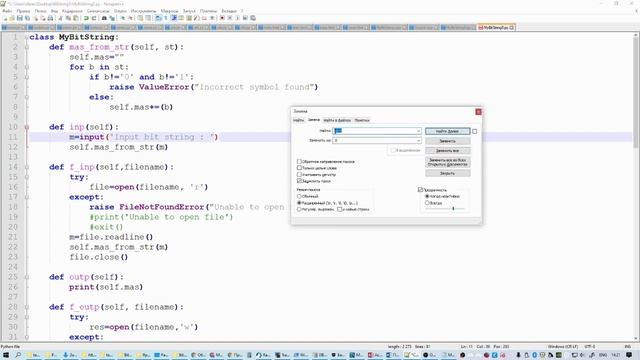Click the Replace toolbar icon
The width and height of the screenshot is (640, 360).
tap(112, 18)
